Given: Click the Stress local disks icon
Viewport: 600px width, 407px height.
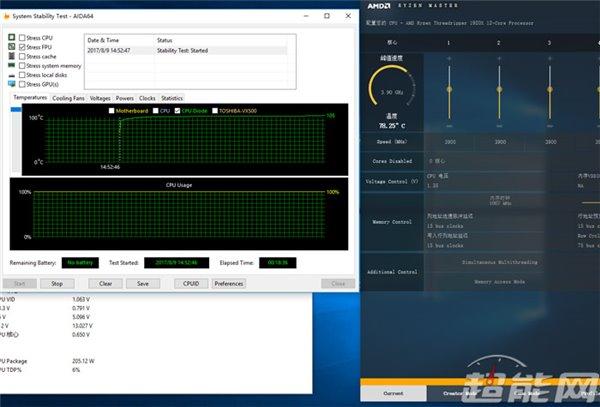Looking at the screenshot, I should point(11,75).
